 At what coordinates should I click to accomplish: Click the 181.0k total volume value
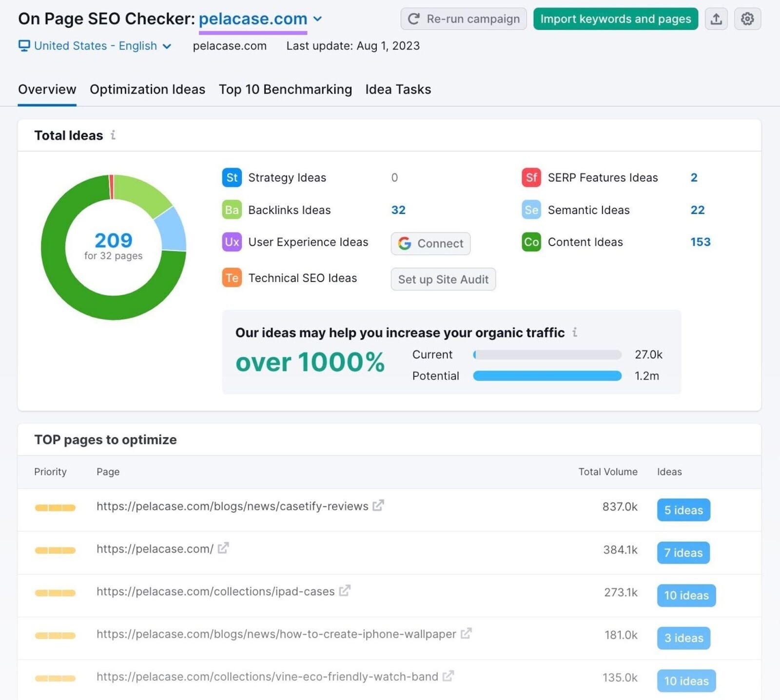pos(621,635)
